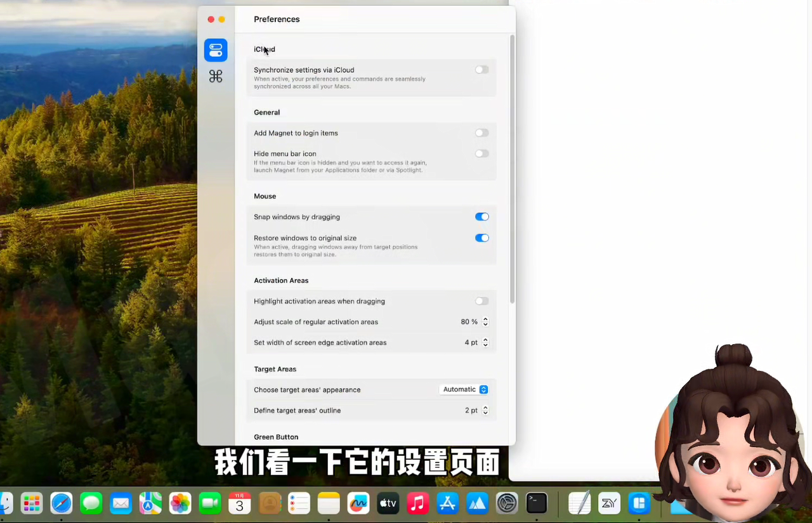Close the Preferences window with red button
Screen dimensions: 812x523
coord(211,20)
